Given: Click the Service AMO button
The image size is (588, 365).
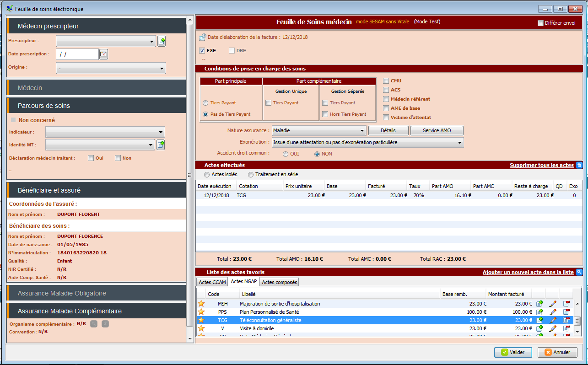Looking at the screenshot, I should [437, 131].
